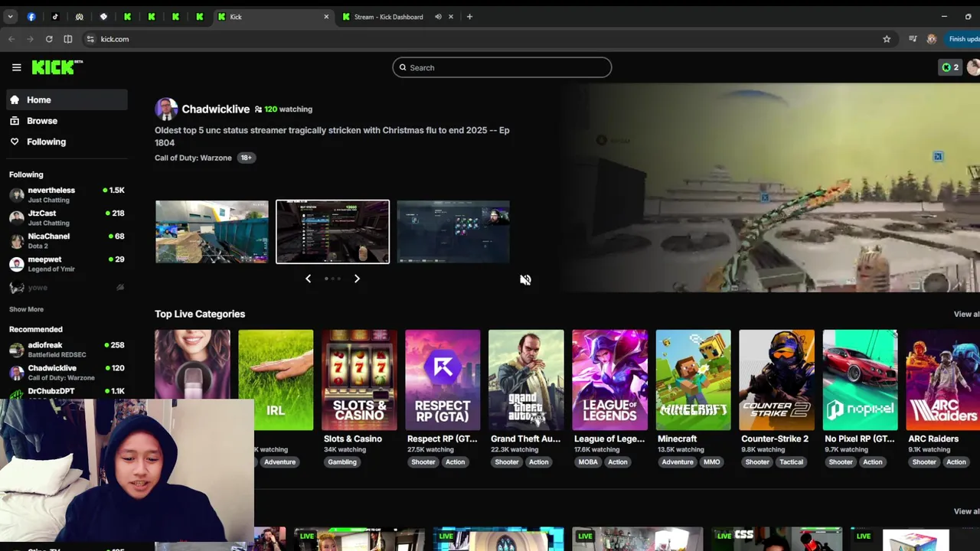
Task: Click the Tactical tag under Counter-Strike 2
Action: 791,462
